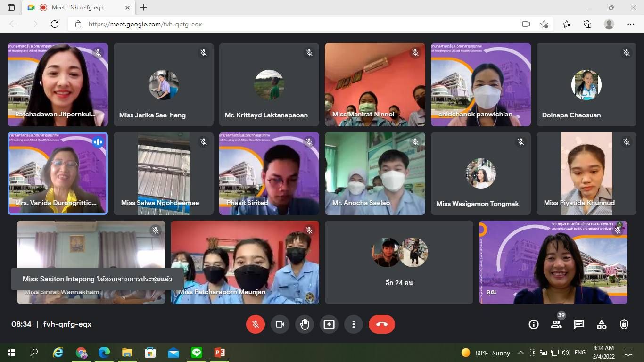
Task: Open the three-dot more options menu
Action: click(354, 324)
